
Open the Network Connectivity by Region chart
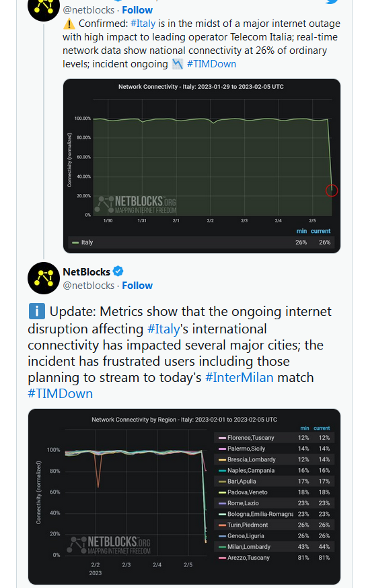184,496
